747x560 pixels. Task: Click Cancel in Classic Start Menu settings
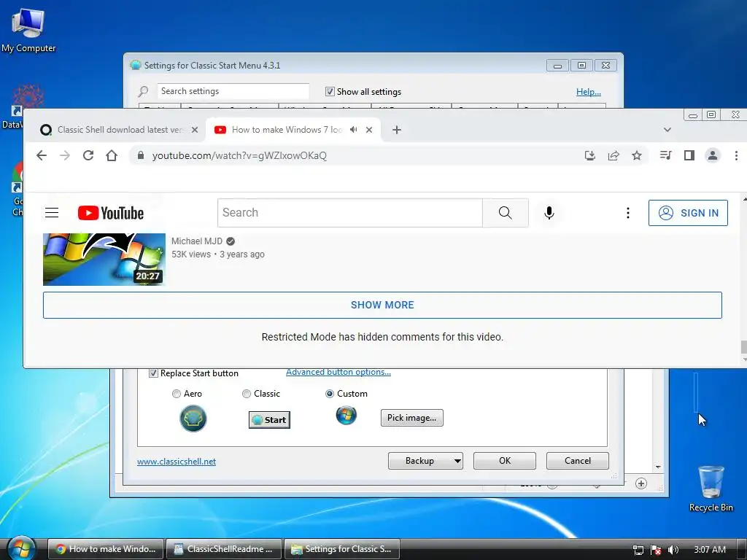[x=578, y=461]
